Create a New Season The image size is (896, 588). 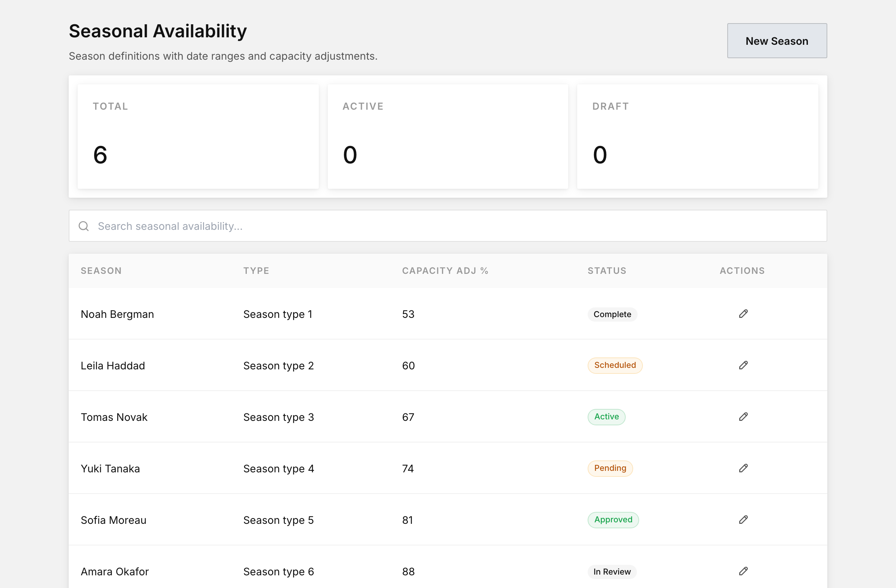777,41
